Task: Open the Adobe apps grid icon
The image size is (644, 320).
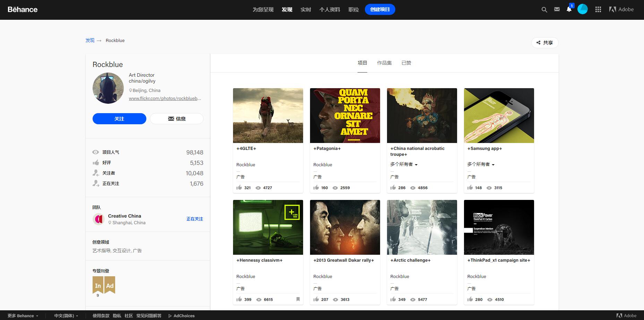Action: tap(598, 10)
